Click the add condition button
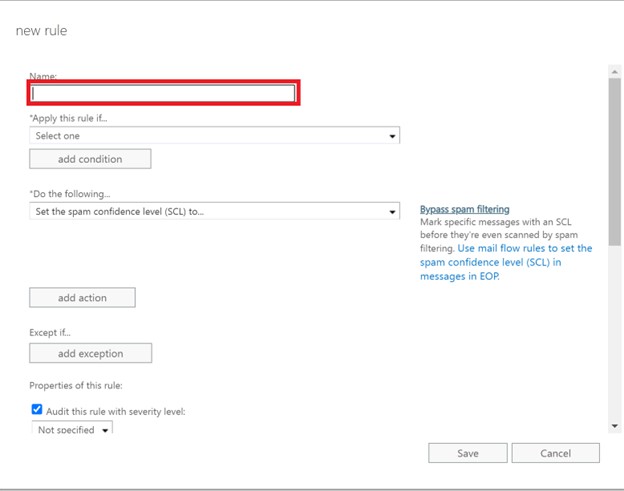This screenshot has width=624, height=491. pyautogui.click(x=90, y=159)
